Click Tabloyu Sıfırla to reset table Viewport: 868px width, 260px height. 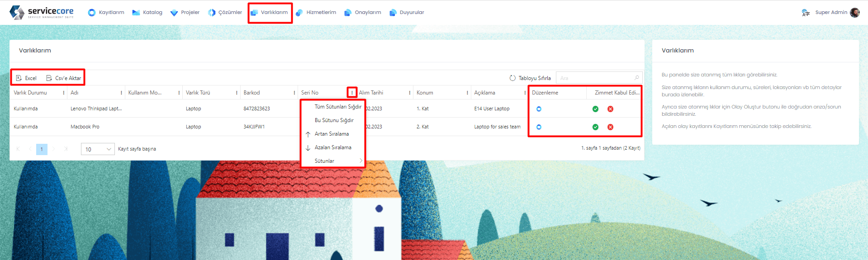coord(530,78)
